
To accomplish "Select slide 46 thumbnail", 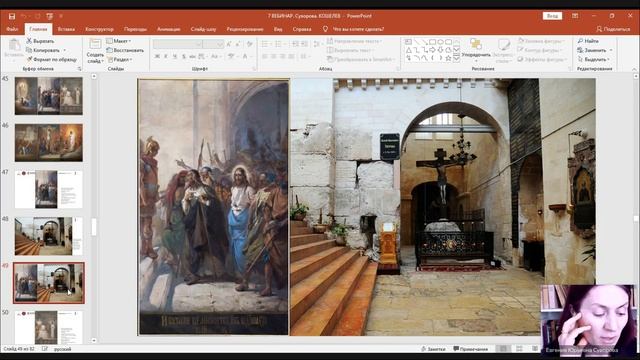I will (x=49, y=143).
